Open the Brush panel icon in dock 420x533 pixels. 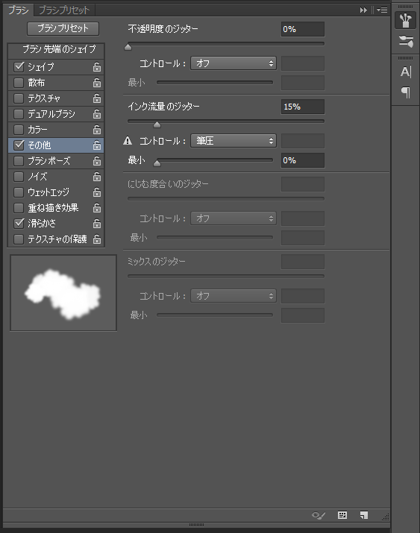click(405, 20)
